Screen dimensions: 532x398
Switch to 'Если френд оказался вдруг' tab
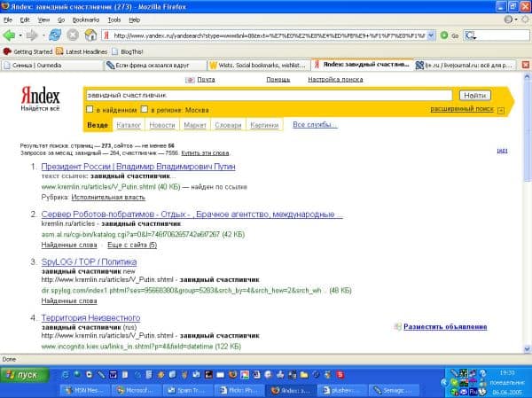[155, 65]
